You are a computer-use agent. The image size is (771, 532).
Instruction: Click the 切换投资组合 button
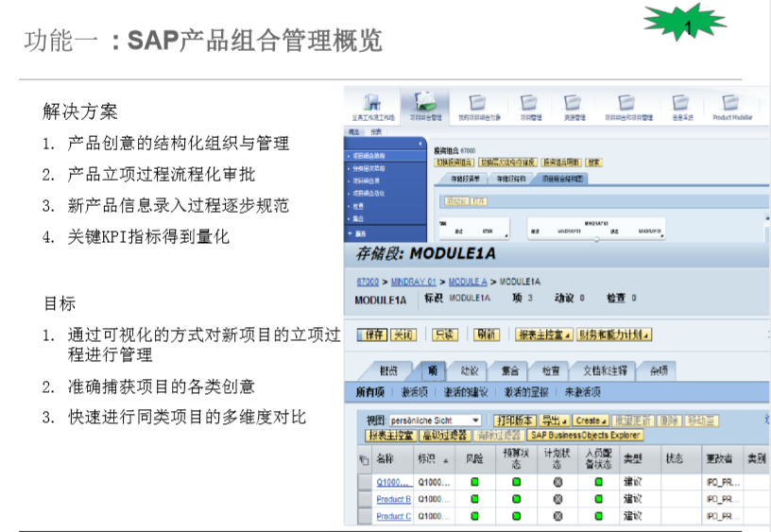coord(454,163)
